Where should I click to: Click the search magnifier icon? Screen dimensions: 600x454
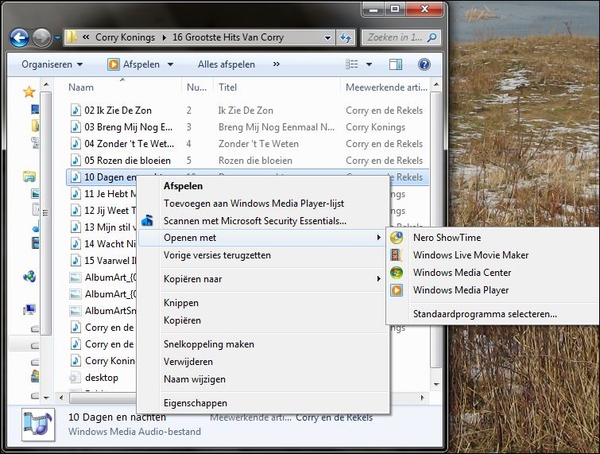click(432, 37)
